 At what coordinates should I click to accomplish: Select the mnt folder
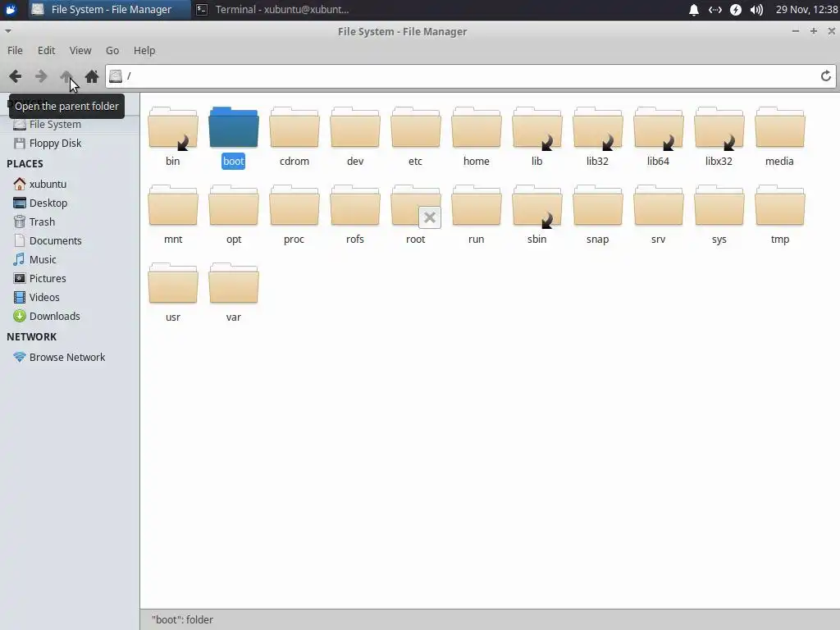(x=172, y=206)
